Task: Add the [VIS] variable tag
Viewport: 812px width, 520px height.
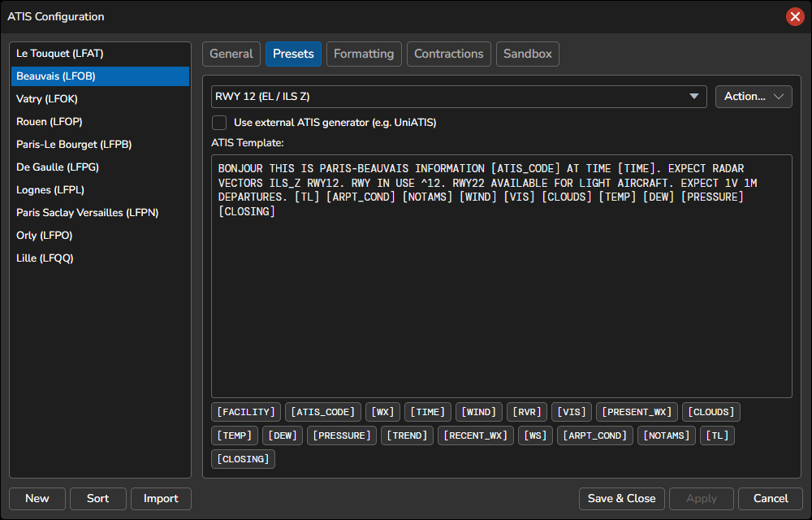Action: pos(572,412)
